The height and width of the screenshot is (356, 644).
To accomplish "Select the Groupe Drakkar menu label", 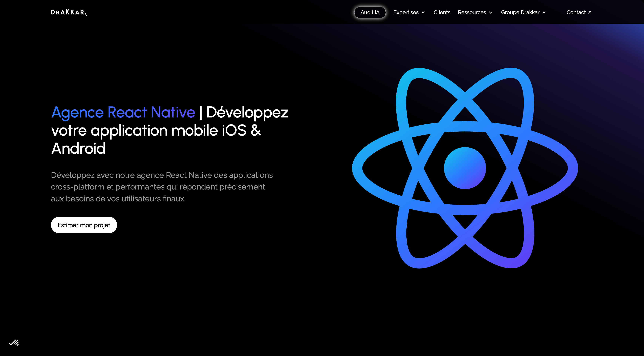I will pos(520,12).
